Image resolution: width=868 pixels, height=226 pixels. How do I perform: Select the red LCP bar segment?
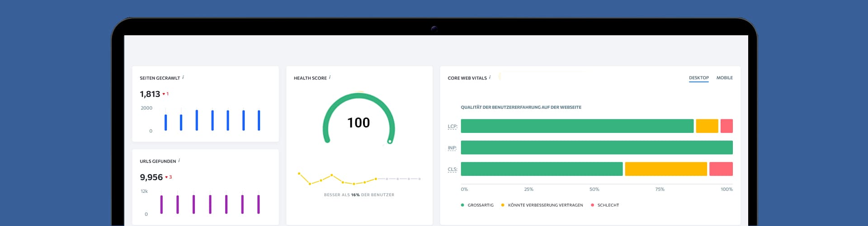(726, 126)
